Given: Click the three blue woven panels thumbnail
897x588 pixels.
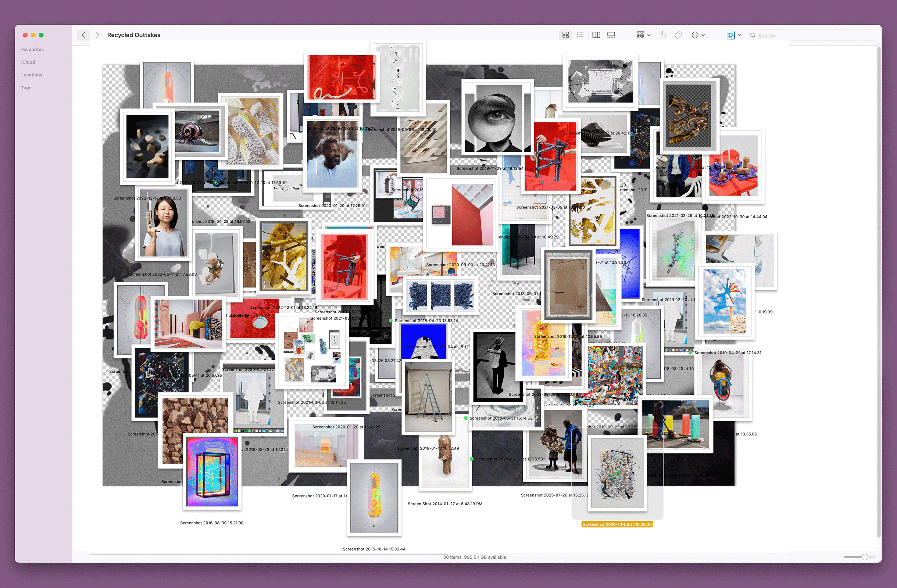Looking at the screenshot, I should tap(440, 296).
